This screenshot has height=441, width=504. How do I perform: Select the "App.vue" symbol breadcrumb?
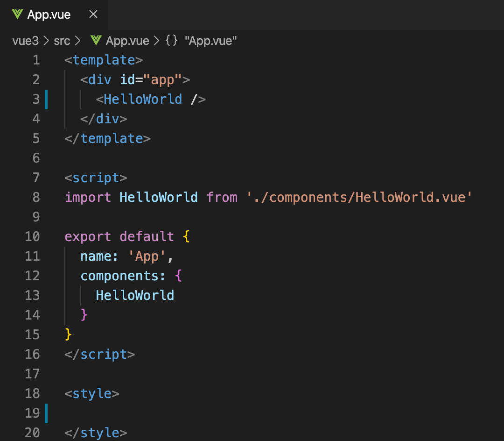(x=211, y=41)
